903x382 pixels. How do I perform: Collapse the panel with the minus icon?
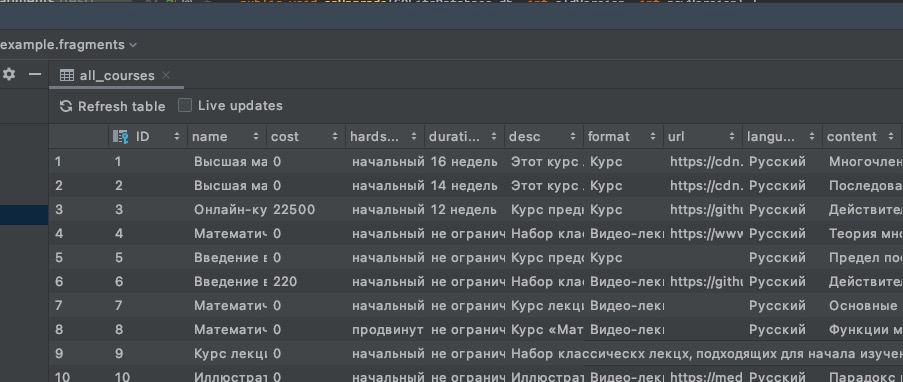point(35,74)
